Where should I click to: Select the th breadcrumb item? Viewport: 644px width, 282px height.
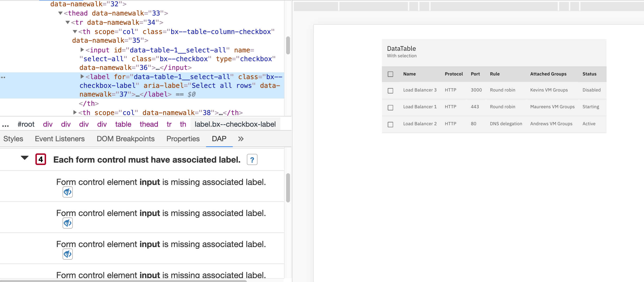183,124
